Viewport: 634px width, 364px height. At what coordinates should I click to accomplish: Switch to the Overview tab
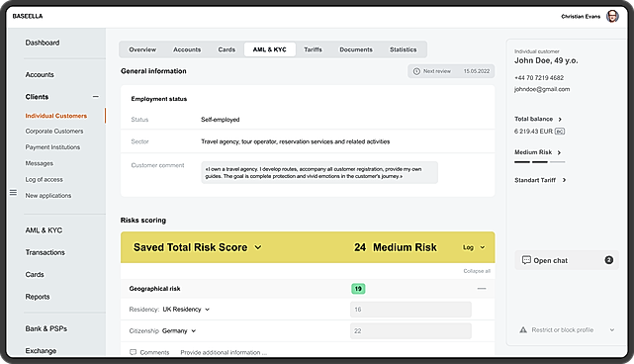(x=142, y=49)
